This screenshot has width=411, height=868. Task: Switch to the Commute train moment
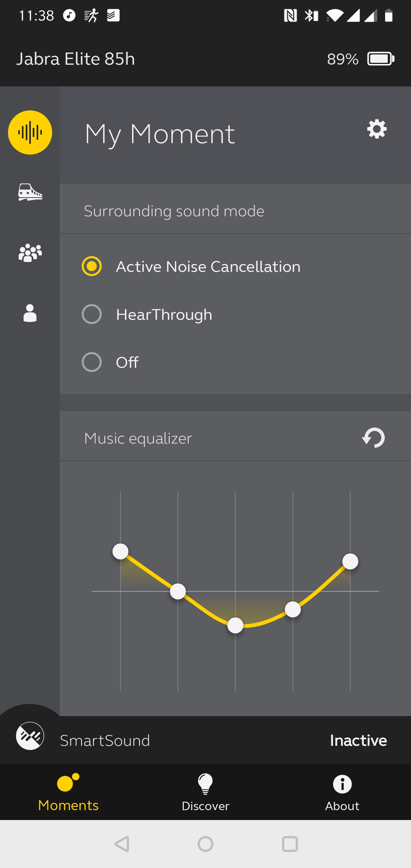pos(30,192)
